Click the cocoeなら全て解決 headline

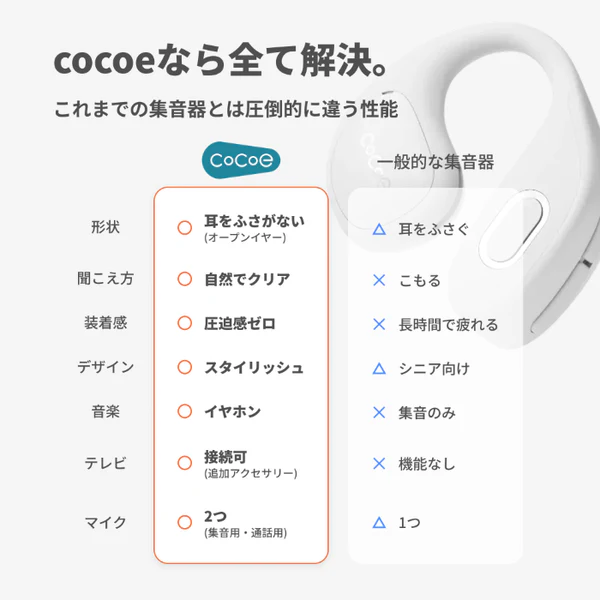tap(221, 60)
